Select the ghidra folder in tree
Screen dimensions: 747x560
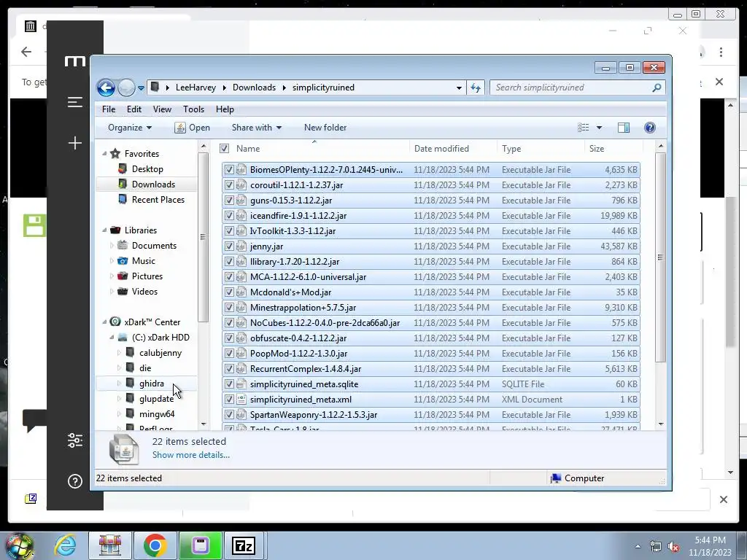click(152, 384)
